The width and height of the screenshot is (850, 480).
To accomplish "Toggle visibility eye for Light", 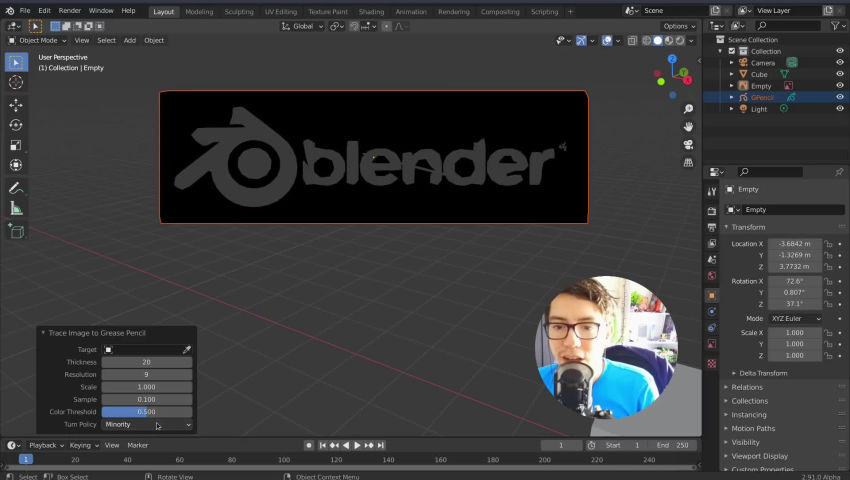I will click(840, 108).
